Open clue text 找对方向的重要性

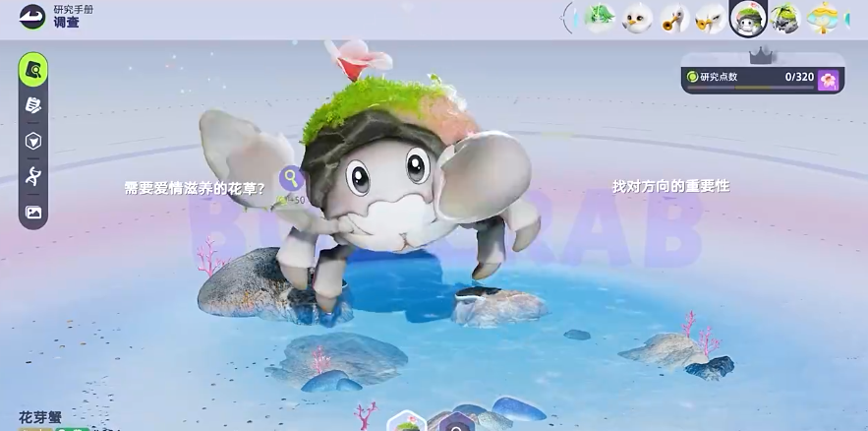[671, 186]
